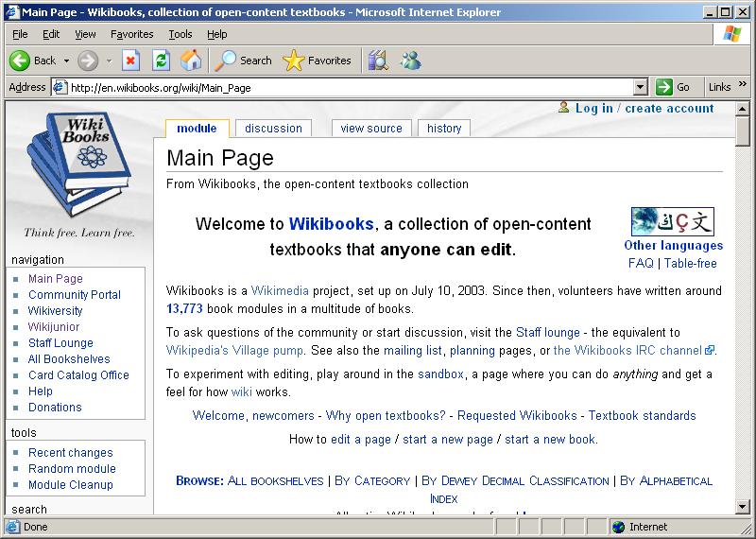
Task: Go to Home page icon
Action: pos(191,61)
